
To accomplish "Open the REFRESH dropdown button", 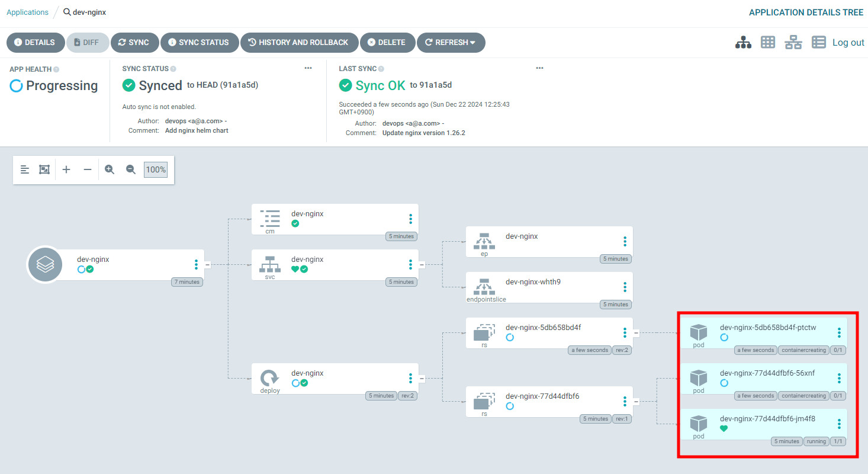I will tap(451, 43).
